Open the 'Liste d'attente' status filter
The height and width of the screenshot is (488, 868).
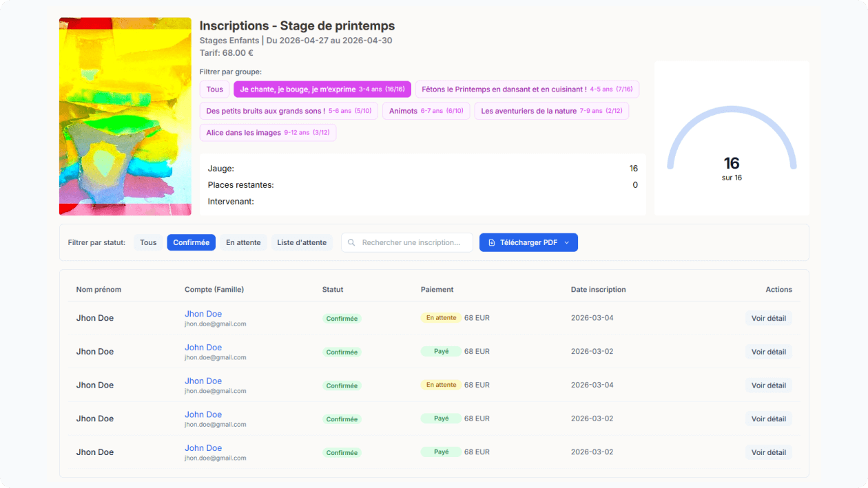point(302,242)
